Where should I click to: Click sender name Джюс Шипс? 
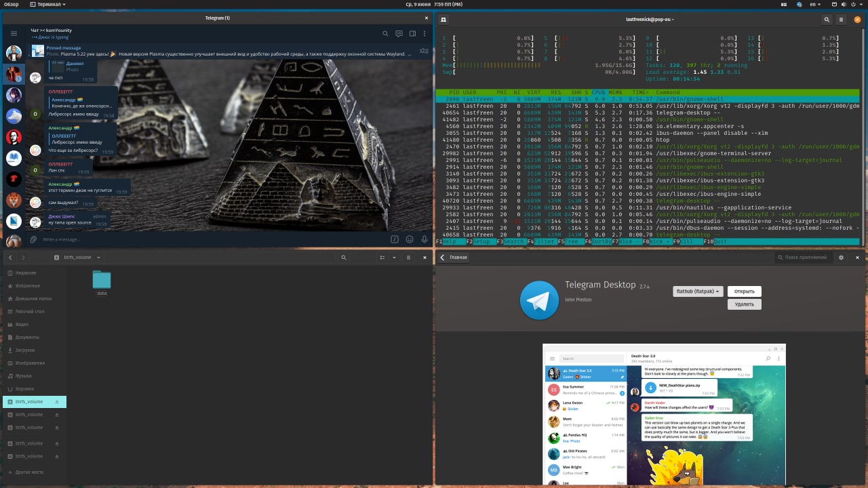tap(62, 216)
